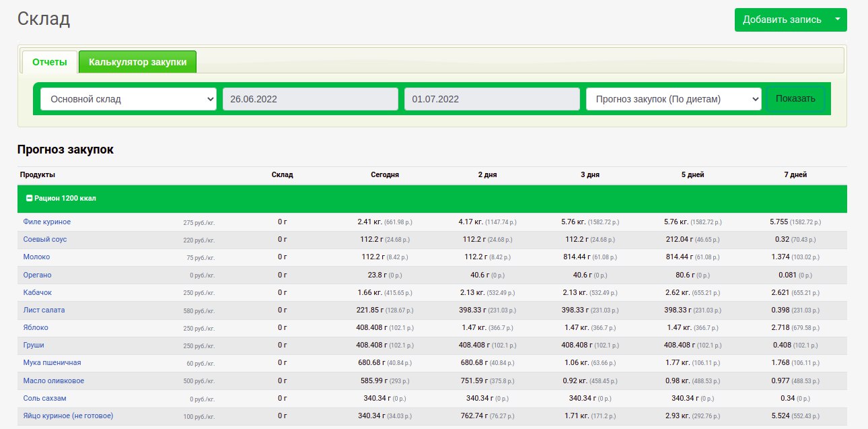The height and width of the screenshot is (429, 868).
Task: Expand the Основной склад warehouse dropdown
Action: 129,99
